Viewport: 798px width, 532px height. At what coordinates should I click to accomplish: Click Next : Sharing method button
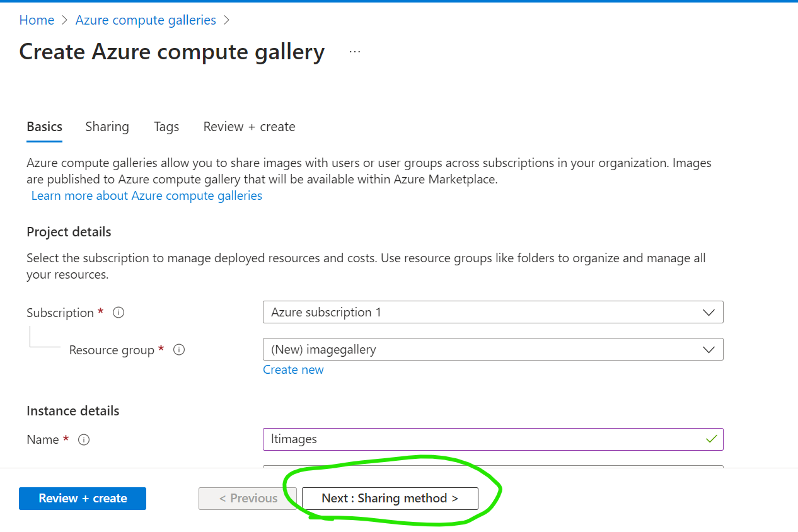coord(390,499)
